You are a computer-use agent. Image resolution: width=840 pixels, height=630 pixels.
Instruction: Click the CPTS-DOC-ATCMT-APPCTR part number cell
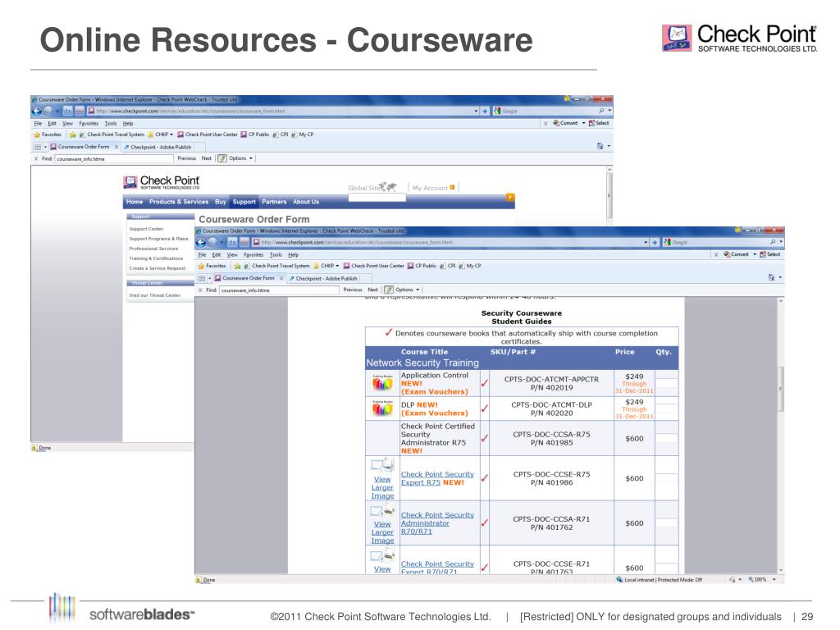[551, 383]
